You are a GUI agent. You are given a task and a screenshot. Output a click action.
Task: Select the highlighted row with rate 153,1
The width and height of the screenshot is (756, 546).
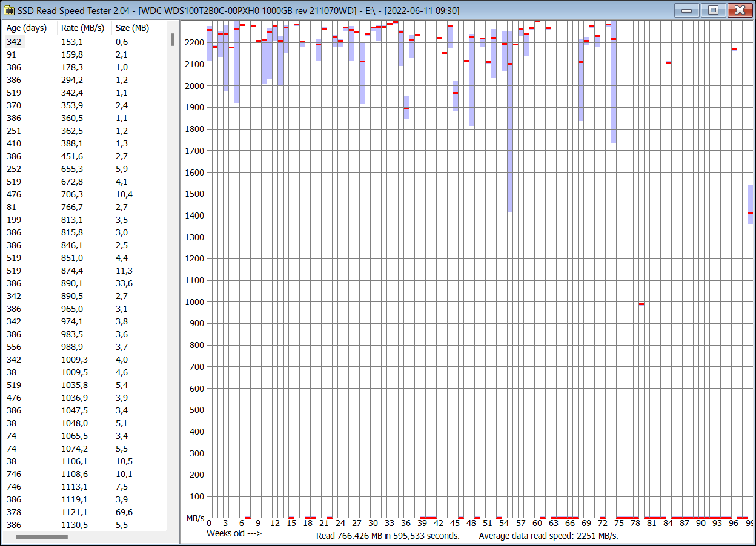click(61, 42)
